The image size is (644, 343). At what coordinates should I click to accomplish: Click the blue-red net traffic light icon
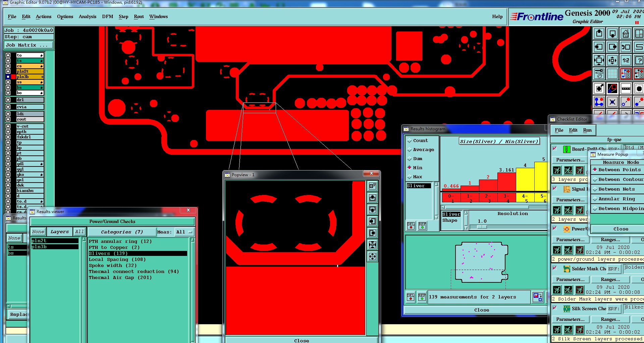626,74
